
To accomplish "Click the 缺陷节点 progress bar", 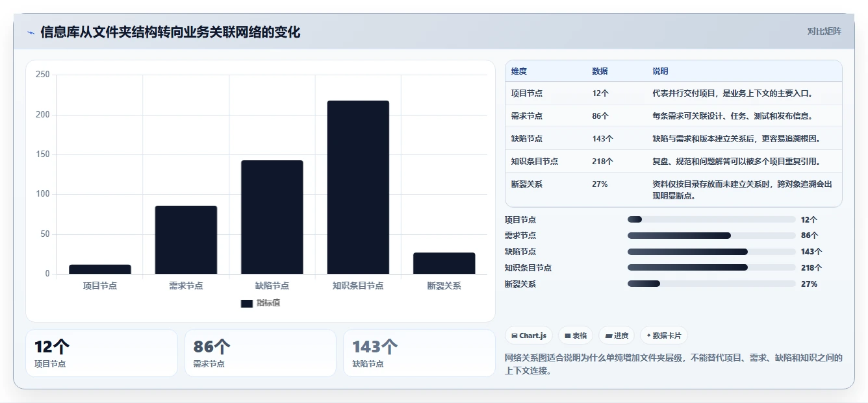I will coord(711,252).
